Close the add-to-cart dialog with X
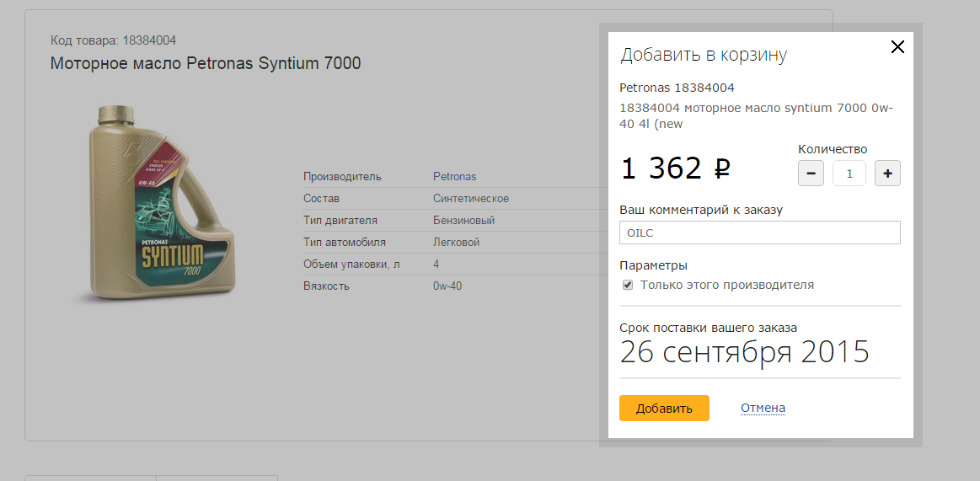The image size is (980, 481). pos(897,46)
